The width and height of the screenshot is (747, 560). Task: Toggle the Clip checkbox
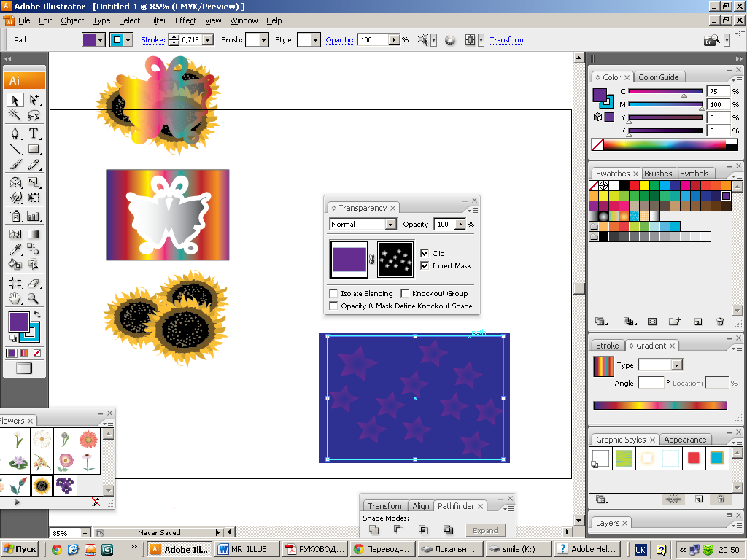pyautogui.click(x=425, y=253)
